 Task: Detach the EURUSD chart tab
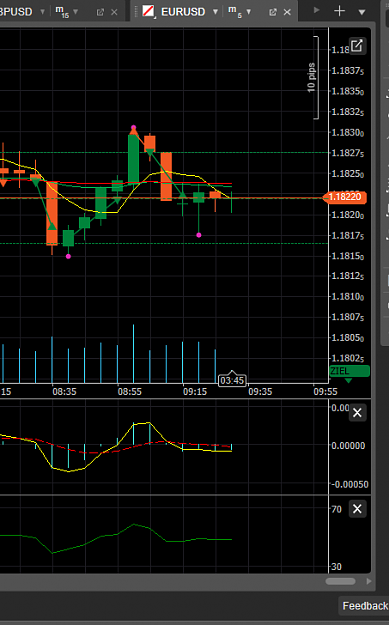coord(273,12)
